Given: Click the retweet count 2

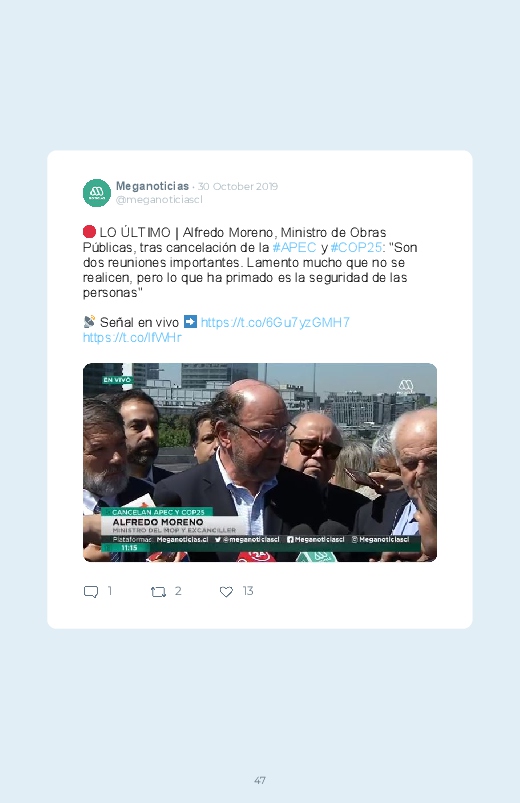Looking at the screenshot, I should (x=178, y=591).
